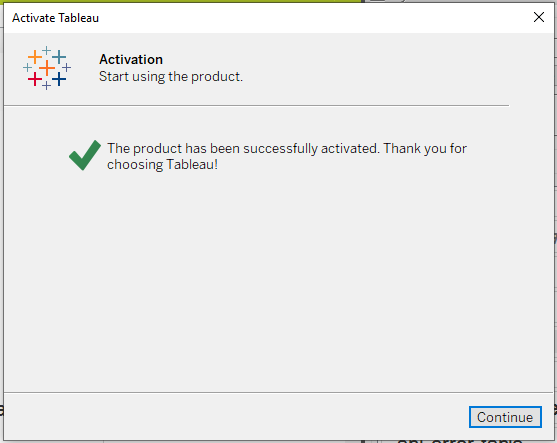Click the Tableau logo icon
The image size is (557, 443).
(47, 68)
